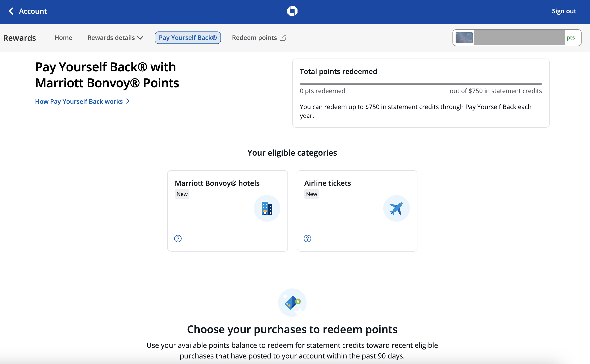This screenshot has height=364, width=590.
Task: Open the Redeem points tab
Action: pos(259,37)
